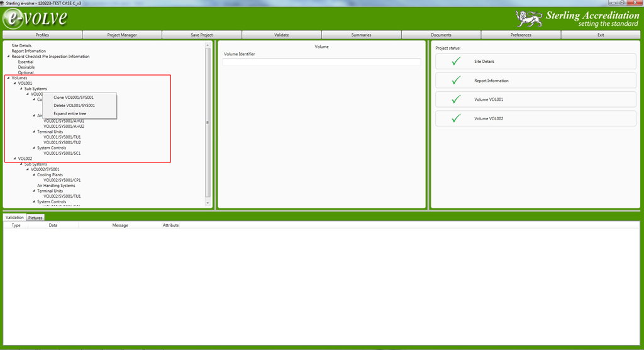
Task: Collapse the VOL002/SYS001 node arrow
Action: pyautogui.click(x=28, y=169)
